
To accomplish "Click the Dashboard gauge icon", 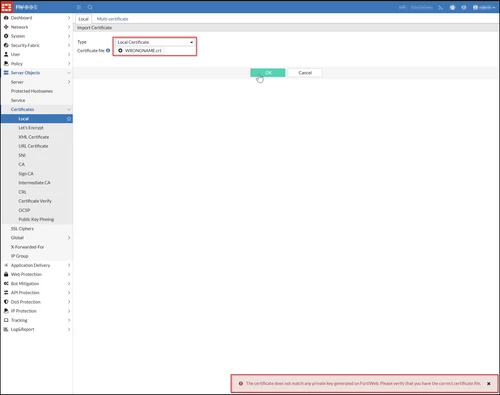I will click(x=6, y=18).
